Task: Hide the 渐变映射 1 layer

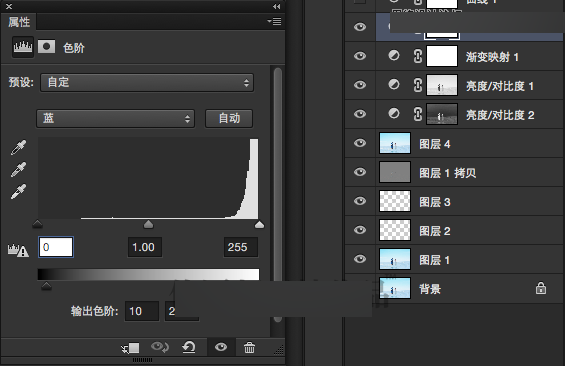Action: pyautogui.click(x=360, y=56)
